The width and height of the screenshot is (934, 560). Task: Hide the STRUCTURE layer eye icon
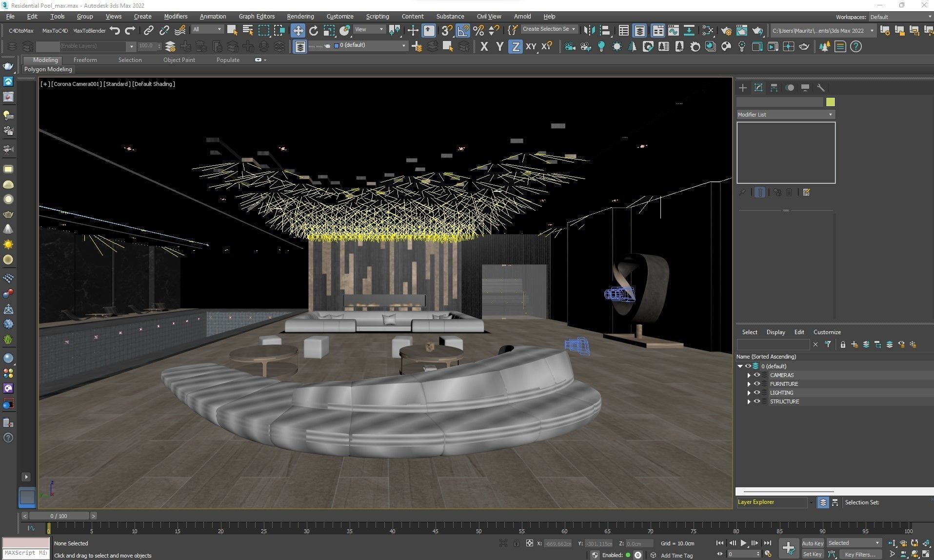[757, 401]
